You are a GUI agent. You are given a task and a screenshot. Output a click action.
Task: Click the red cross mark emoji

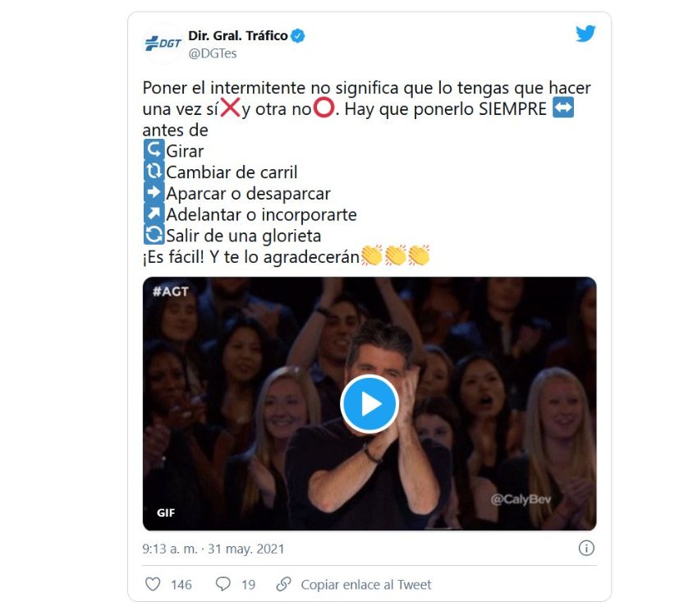230,108
